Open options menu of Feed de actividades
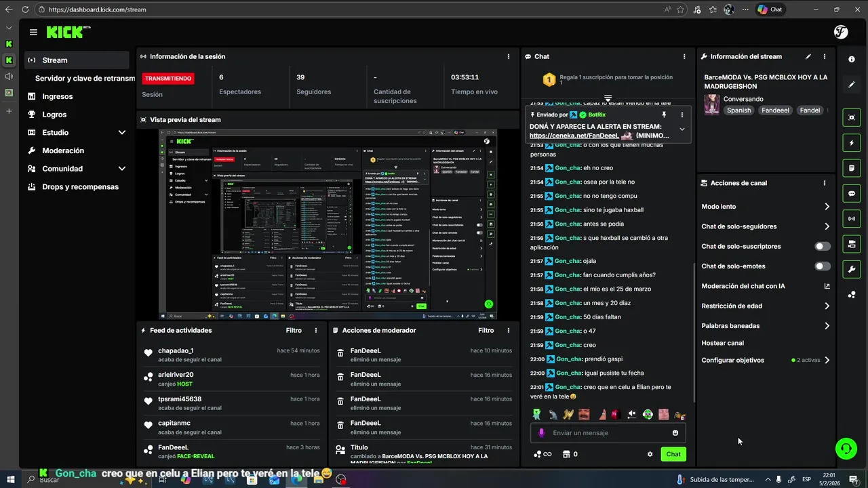Viewport: 868px width, 488px height. pos(316,330)
